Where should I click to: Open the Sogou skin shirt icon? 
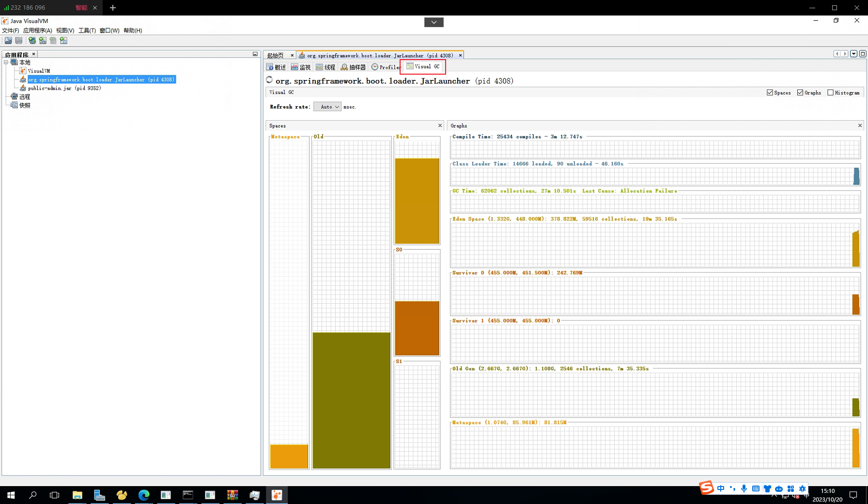(767, 488)
